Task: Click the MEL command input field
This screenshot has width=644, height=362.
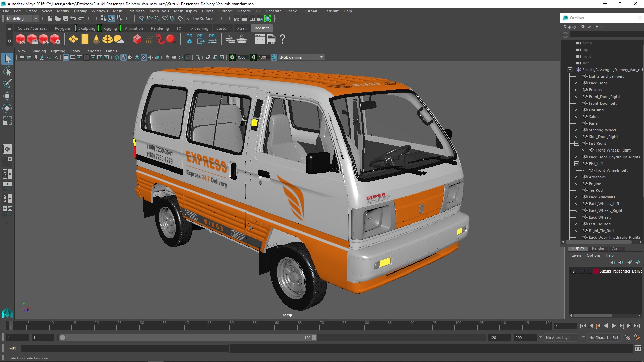Action: 124,349
